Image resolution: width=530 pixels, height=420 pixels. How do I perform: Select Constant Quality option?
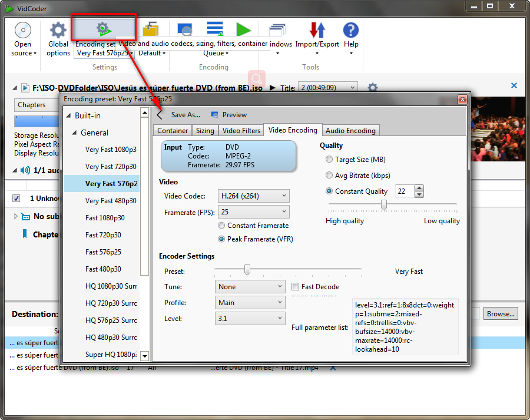click(356, 191)
